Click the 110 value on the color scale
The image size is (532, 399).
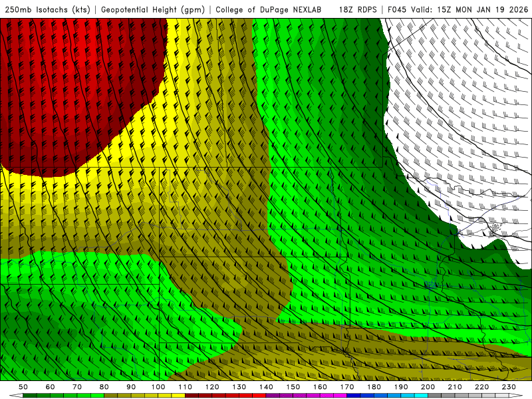click(x=186, y=387)
